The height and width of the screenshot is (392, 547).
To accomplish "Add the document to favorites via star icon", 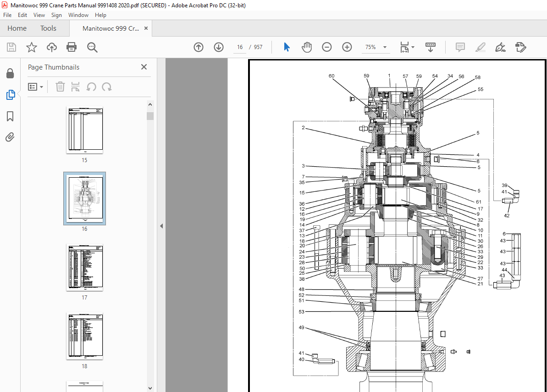I will pos(31,47).
